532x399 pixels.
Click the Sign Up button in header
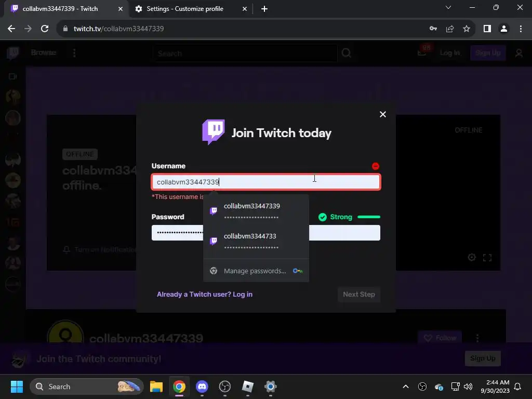(x=488, y=53)
